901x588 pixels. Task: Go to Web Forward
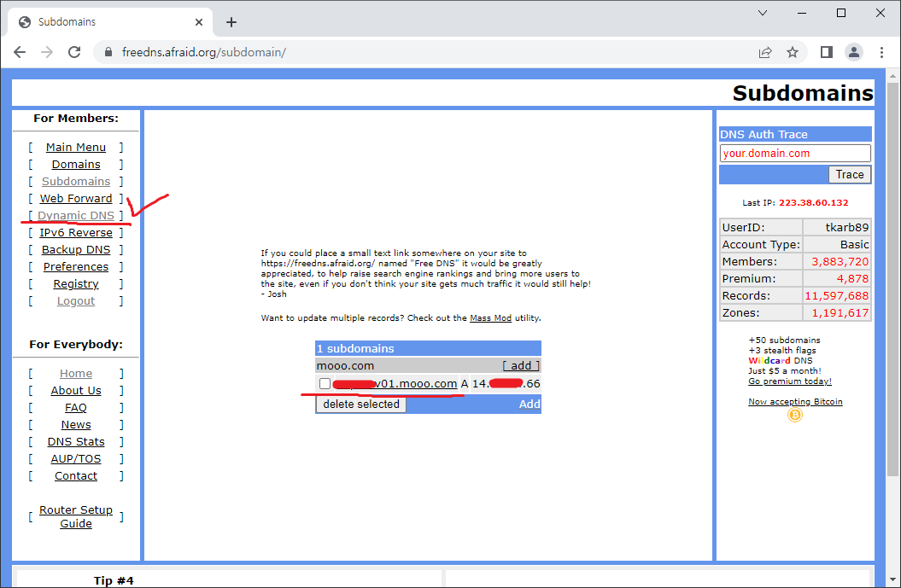76,199
